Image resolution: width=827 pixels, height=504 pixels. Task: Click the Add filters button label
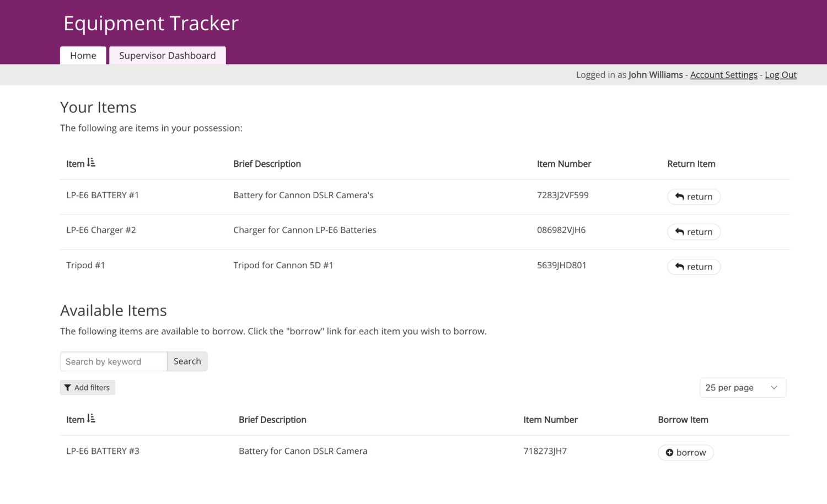pyautogui.click(x=92, y=388)
